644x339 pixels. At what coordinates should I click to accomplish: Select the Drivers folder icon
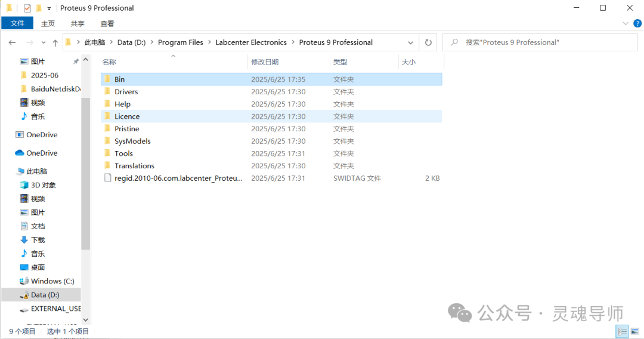[x=107, y=91]
